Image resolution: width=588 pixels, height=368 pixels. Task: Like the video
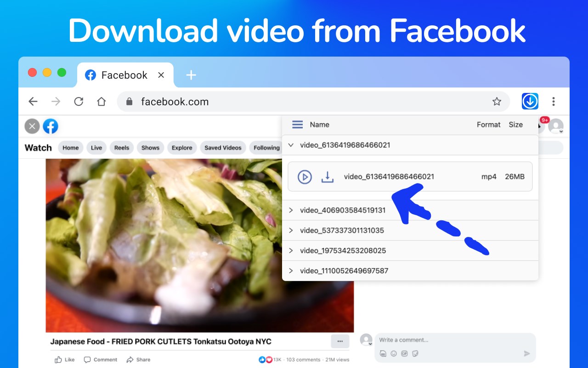coord(65,360)
